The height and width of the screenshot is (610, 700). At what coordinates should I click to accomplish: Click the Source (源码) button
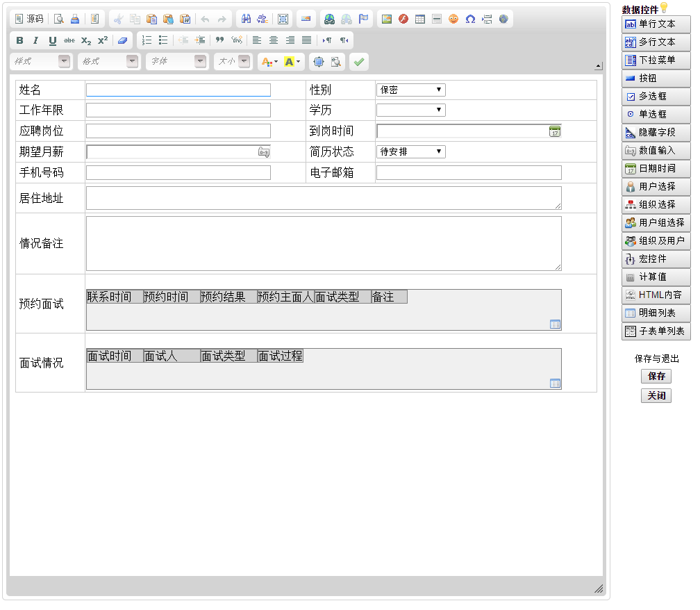point(29,19)
